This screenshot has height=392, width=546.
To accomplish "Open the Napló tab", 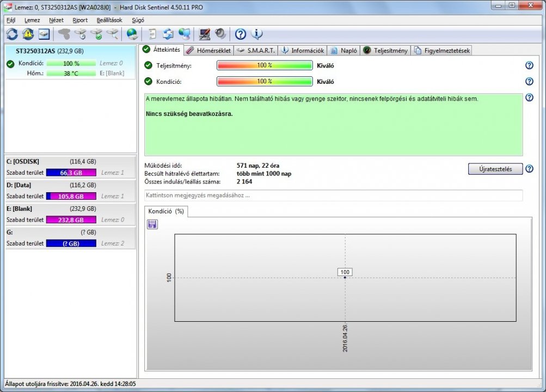I will click(343, 51).
